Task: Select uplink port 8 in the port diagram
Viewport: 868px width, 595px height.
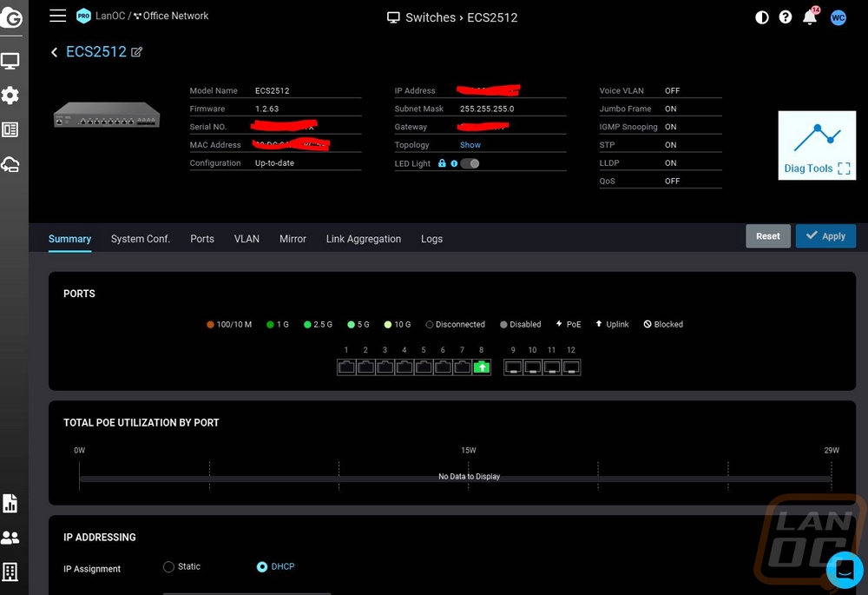Action: tap(482, 367)
